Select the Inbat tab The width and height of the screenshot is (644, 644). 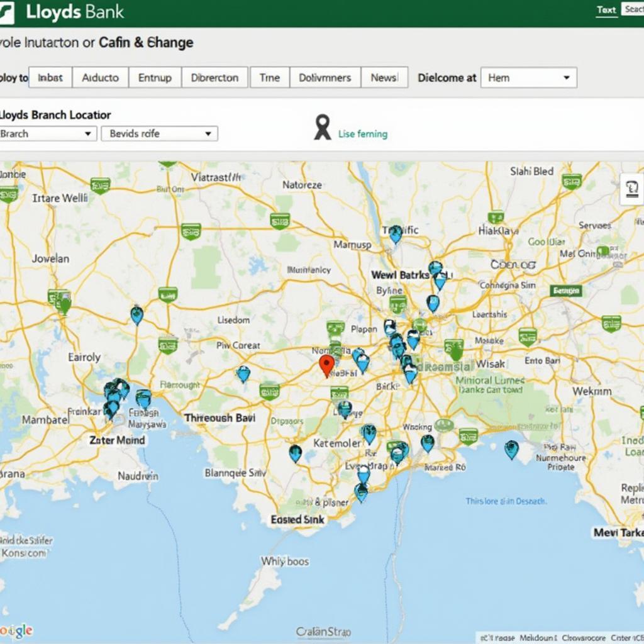click(x=50, y=77)
